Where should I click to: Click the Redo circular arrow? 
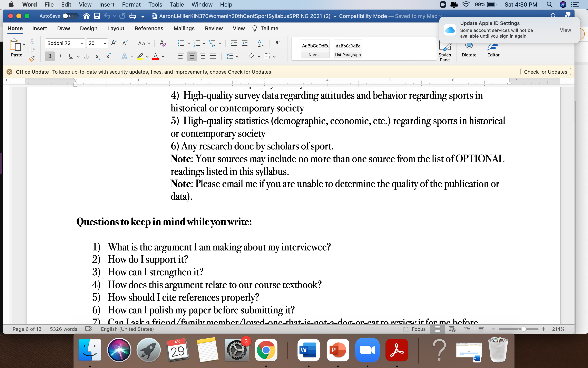(122, 16)
